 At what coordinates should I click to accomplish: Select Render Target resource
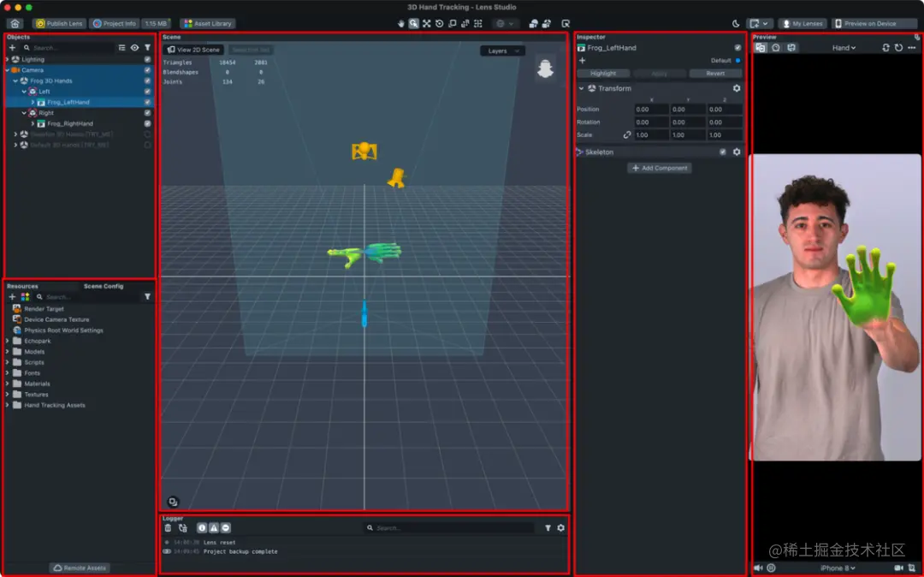44,309
